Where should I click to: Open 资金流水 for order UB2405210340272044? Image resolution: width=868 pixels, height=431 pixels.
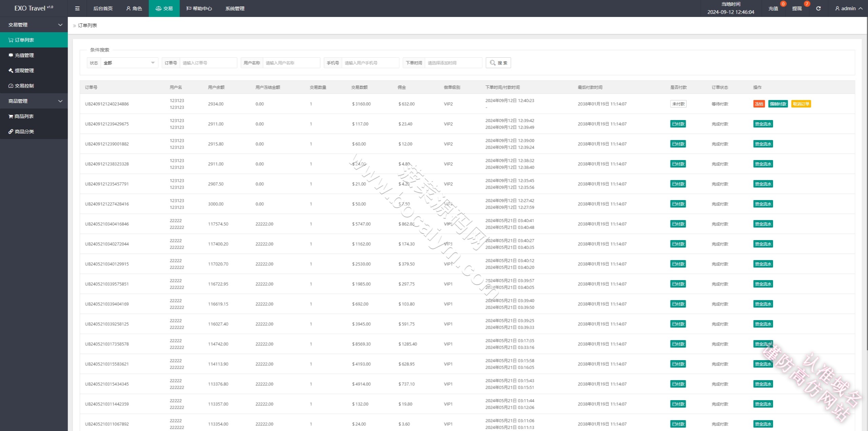click(x=763, y=244)
